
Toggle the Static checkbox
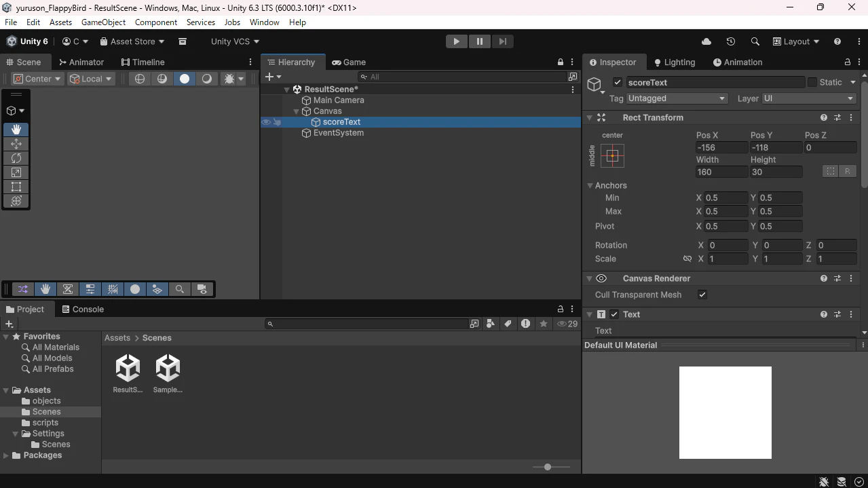(812, 82)
